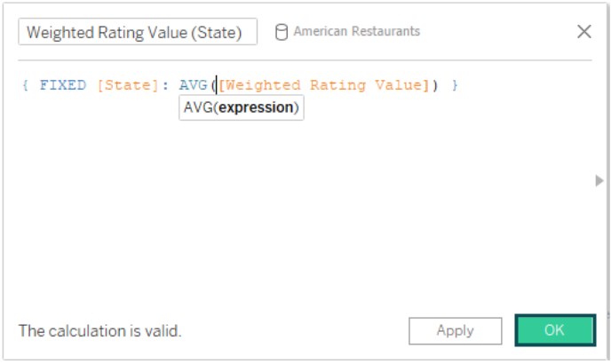The width and height of the screenshot is (611, 364).
Task: Click the colon after [State]
Action: pos(165,86)
